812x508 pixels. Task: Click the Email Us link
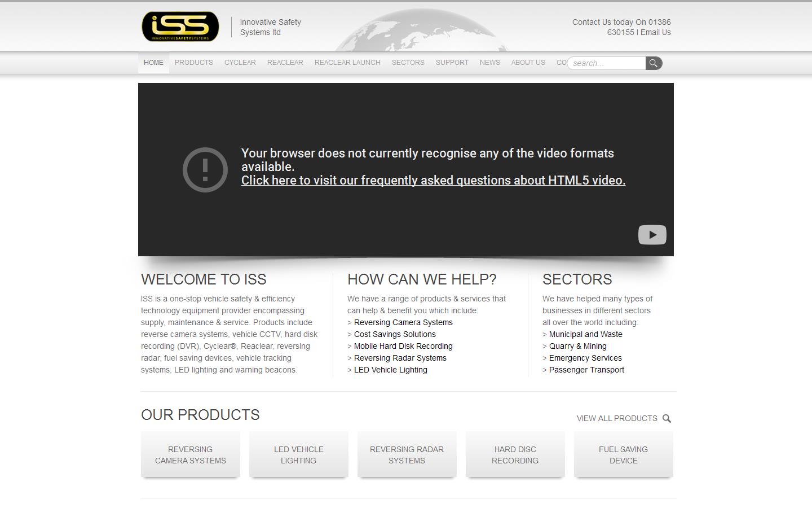tap(656, 32)
